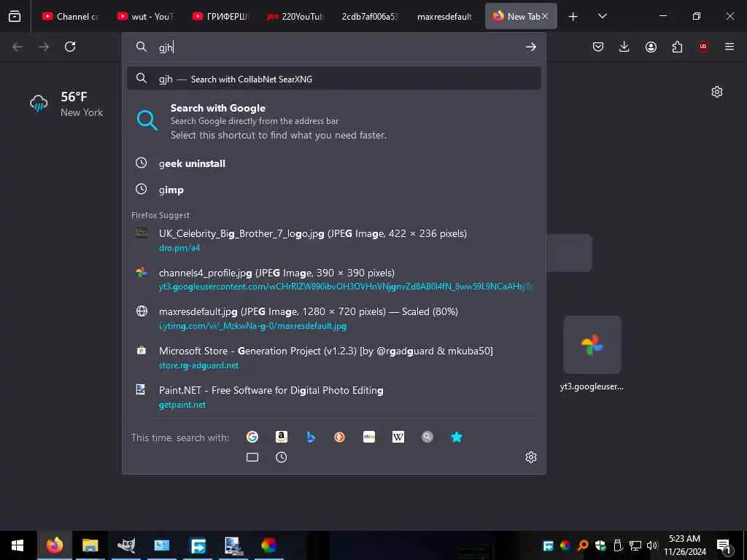Open GIMP from the taskbar
The width and height of the screenshot is (747, 560).
pos(126,545)
